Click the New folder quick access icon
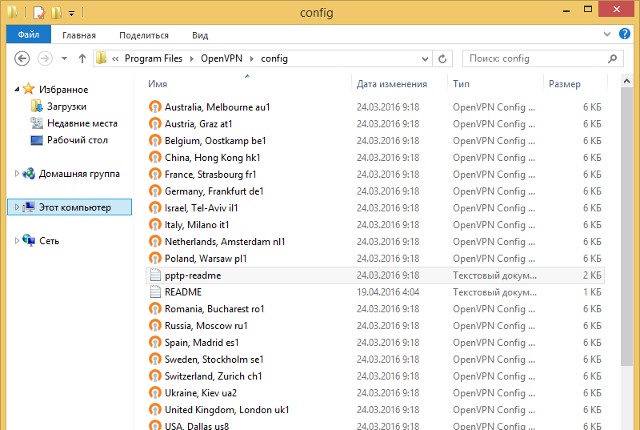 click(56, 13)
